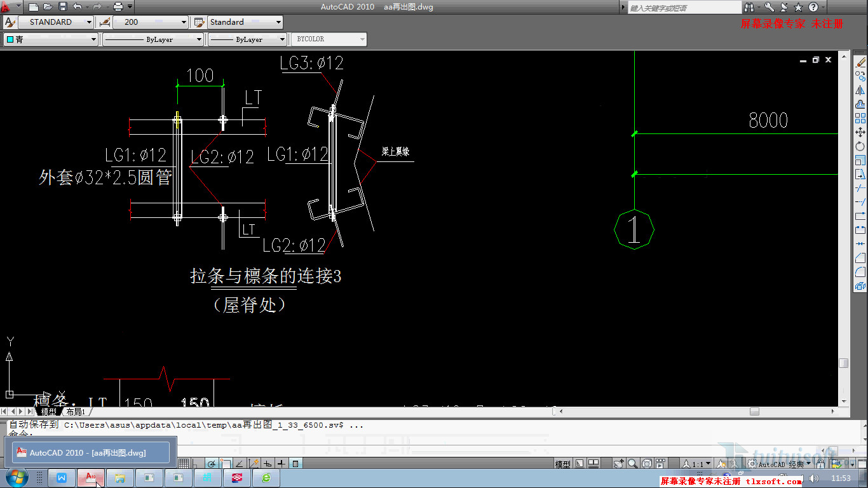Expand the dimension style 200 dropdown
The height and width of the screenshot is (488, 868).
pos(151,22)
